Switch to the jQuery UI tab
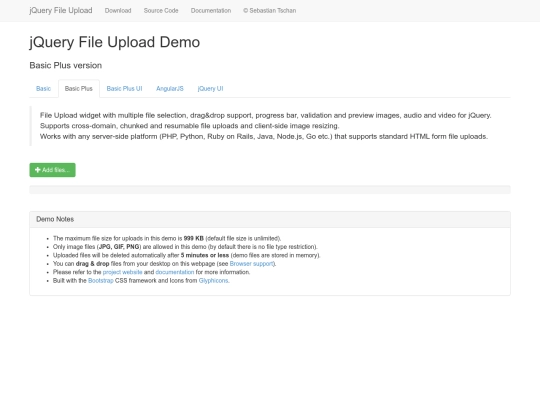Image resolution: width=540 pixels, height=405 pixels. [210, 89]
